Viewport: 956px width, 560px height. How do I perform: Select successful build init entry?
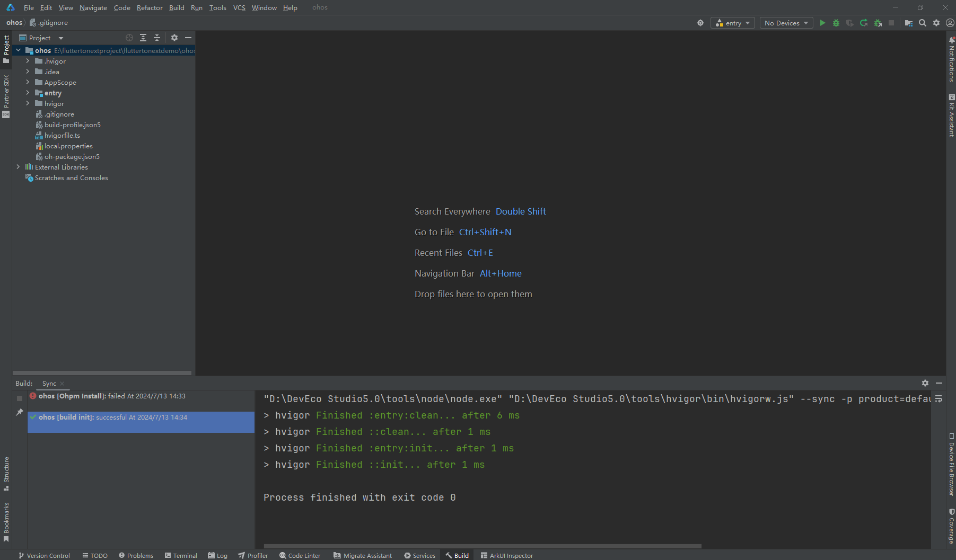point(141,422)
